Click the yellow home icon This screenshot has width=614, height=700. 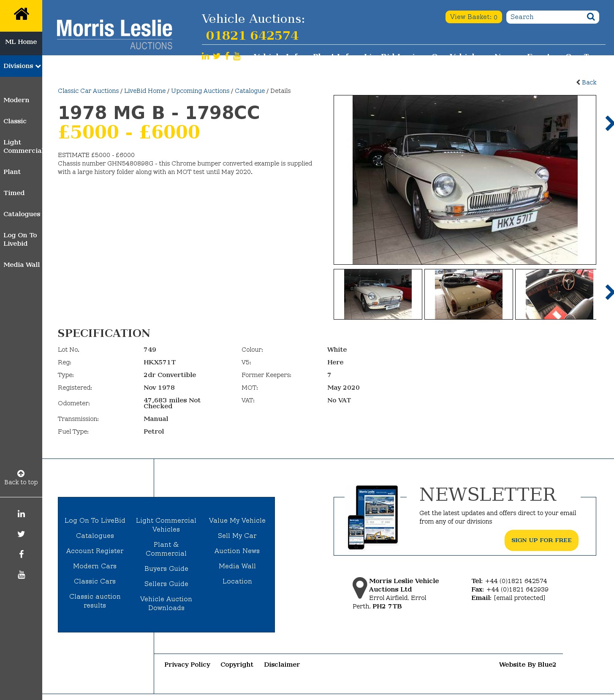21,15
